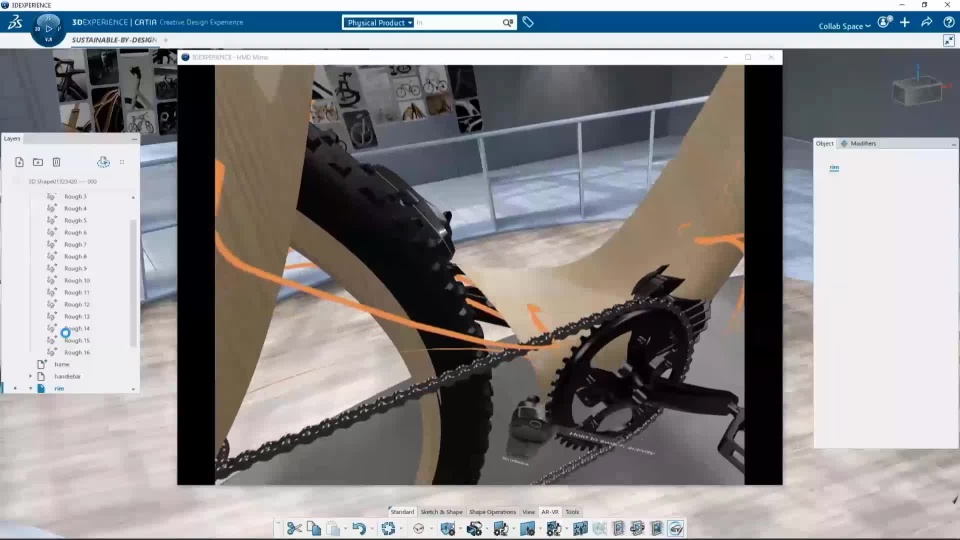The image size is (960, 540).
Task: Open the Modifiers tab in right panel
Action: coord(858,143)
